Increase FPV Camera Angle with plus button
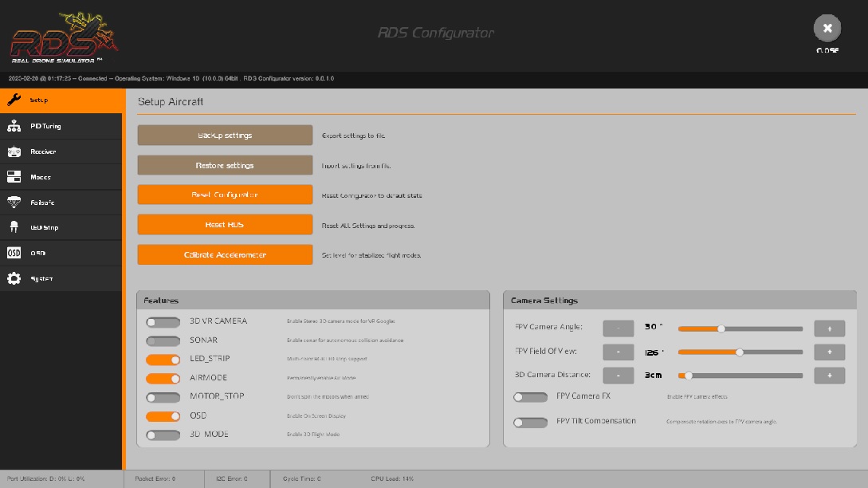 click(829, 328)
